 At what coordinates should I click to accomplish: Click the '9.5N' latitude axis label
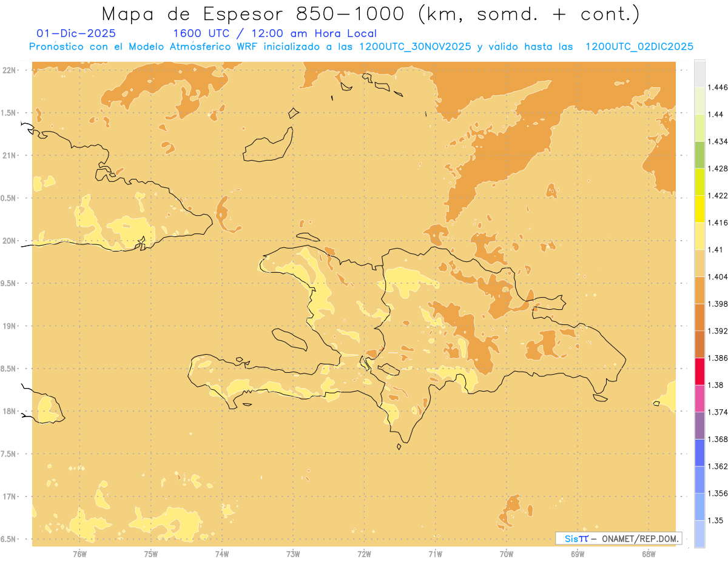pyautogui.click(x=9, y=283)
